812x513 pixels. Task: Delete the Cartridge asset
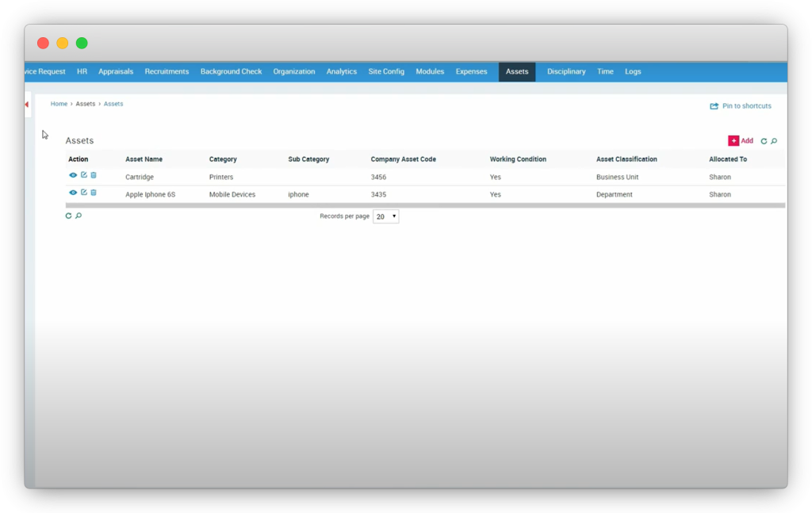pos(94,175)
